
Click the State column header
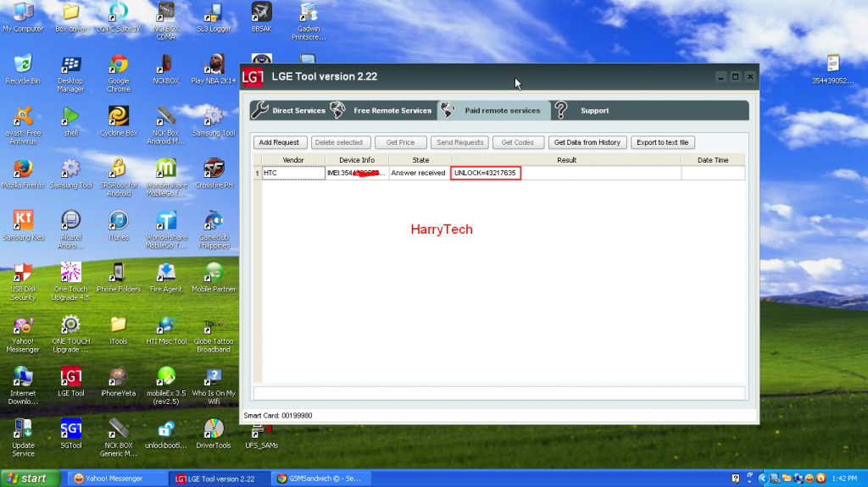[420, 160]
